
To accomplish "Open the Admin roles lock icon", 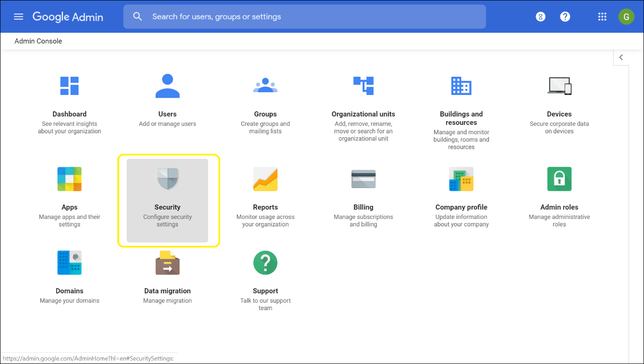I will pyautogui.click(x=559, y=179).
